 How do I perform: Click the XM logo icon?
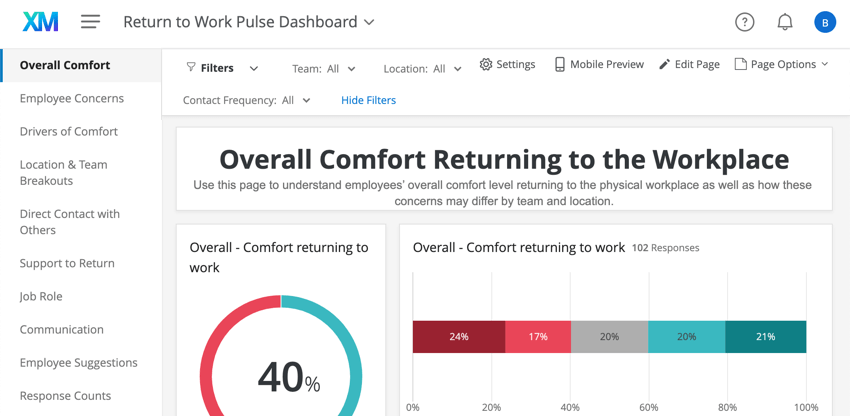40,21
